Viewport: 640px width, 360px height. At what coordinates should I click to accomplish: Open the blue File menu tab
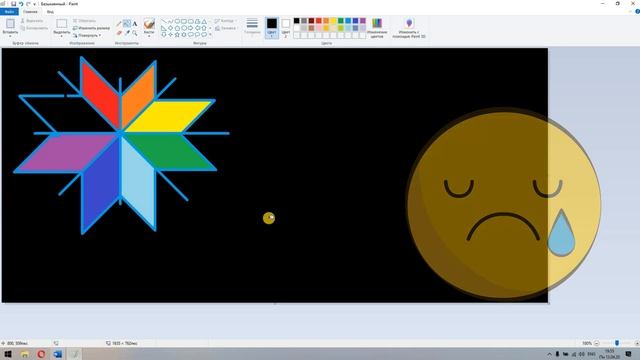(9, 11)
